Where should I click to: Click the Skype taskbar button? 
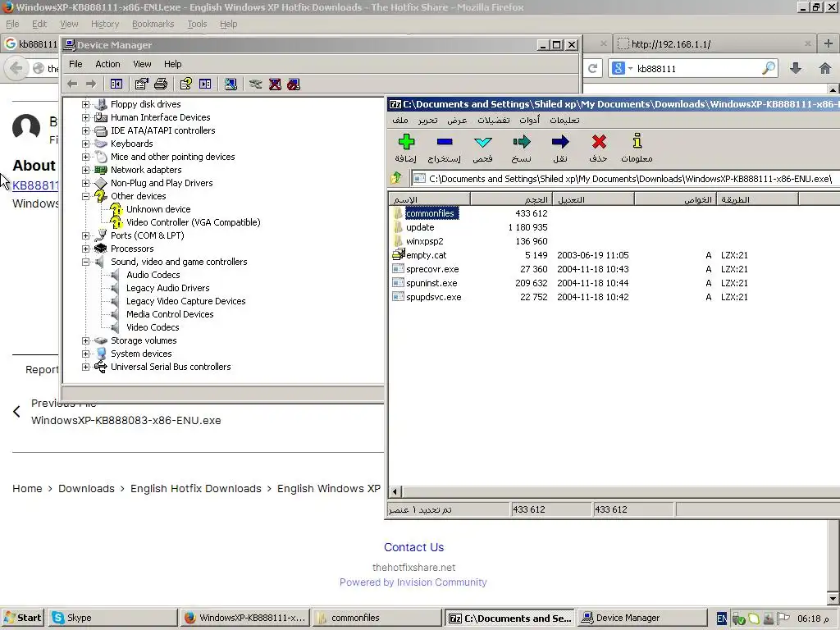point(112,618)
